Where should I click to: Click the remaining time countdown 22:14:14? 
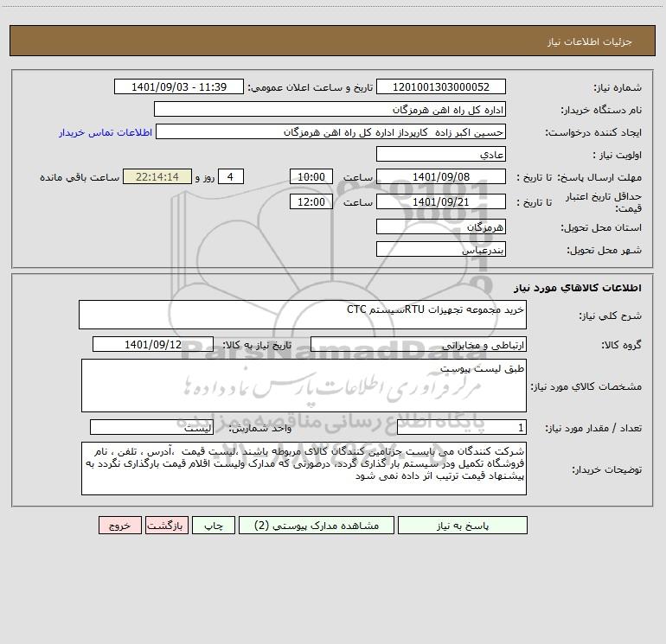pyautogui.click(x=157, y=176)
